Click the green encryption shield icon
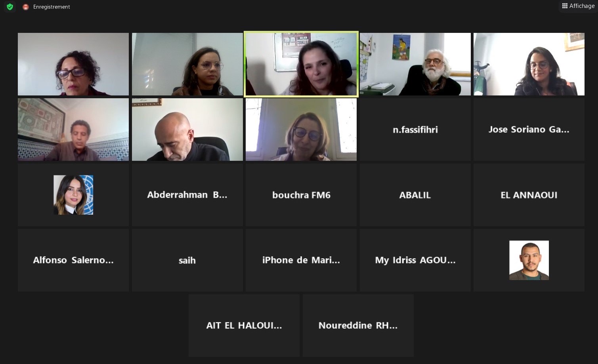 click(10, 7)
